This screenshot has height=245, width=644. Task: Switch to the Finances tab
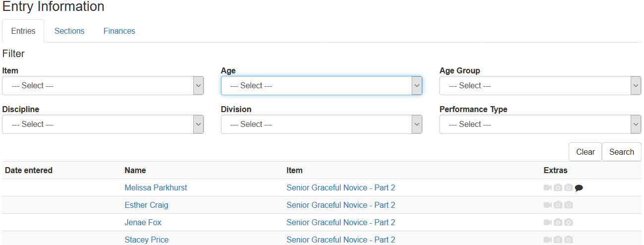119,31
